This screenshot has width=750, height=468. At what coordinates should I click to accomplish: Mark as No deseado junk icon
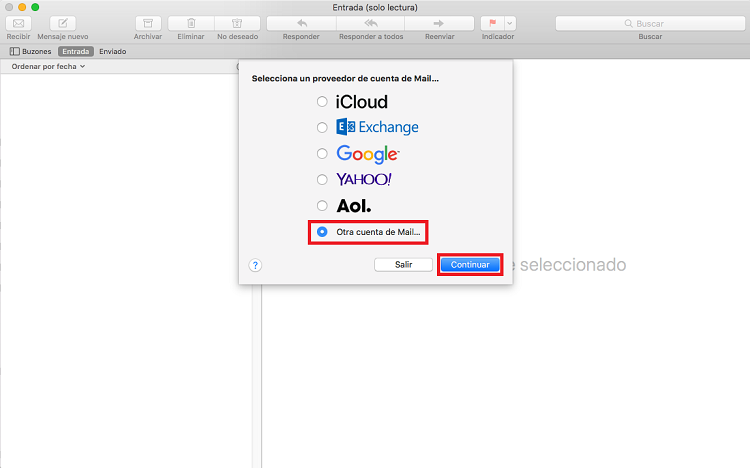click(237, 23)
